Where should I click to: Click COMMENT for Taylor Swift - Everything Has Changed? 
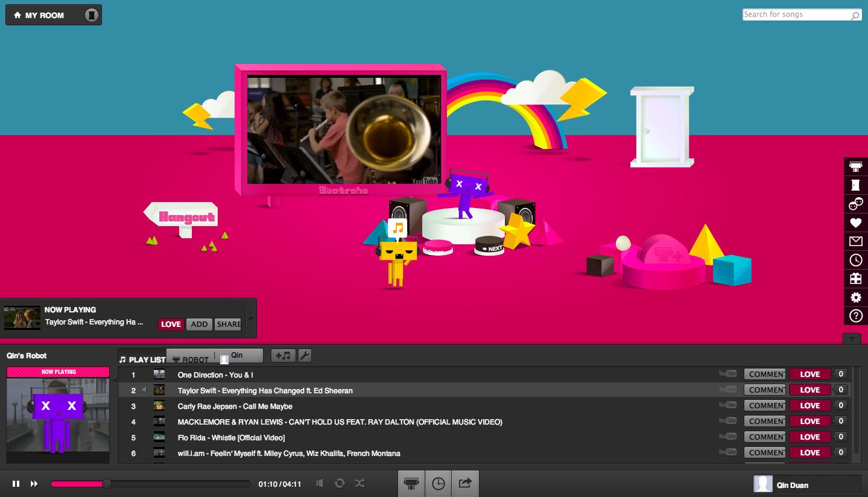point(765,390)
